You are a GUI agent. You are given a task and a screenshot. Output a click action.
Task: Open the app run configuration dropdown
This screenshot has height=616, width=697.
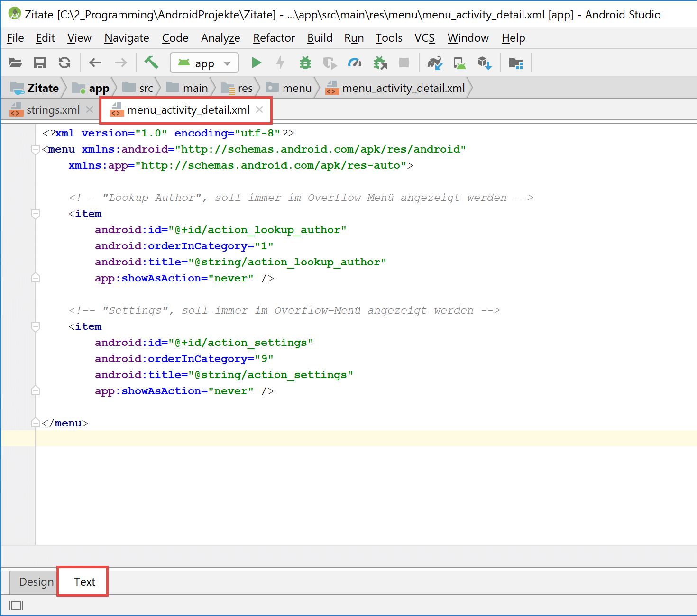tap(204, 63)
